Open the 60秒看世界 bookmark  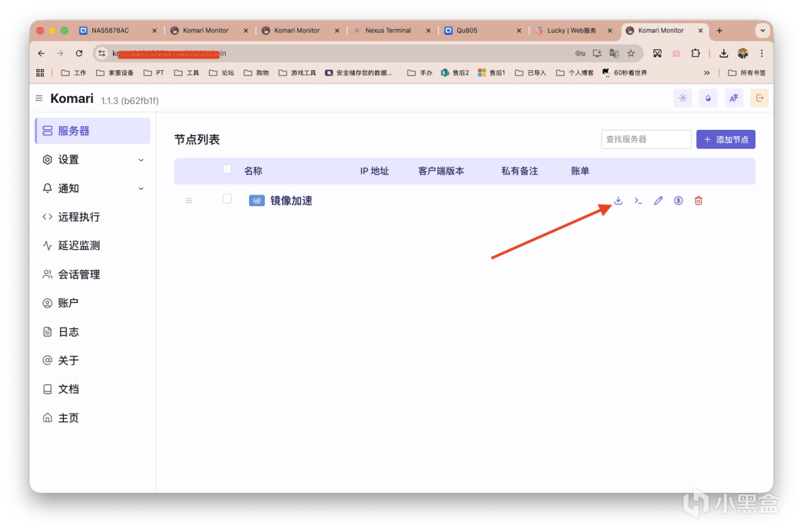click(x=624, y=73)
